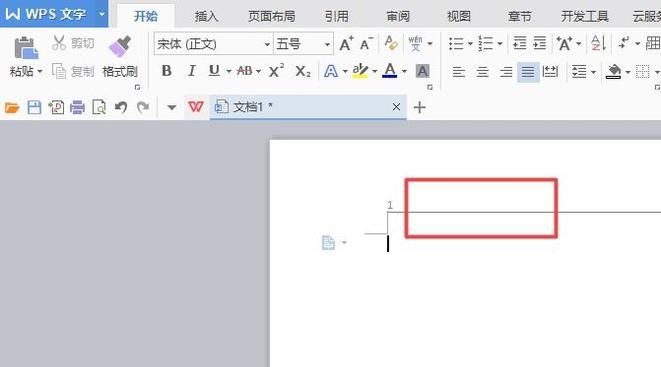Save document with floppy disk icon

coord(34,107)
